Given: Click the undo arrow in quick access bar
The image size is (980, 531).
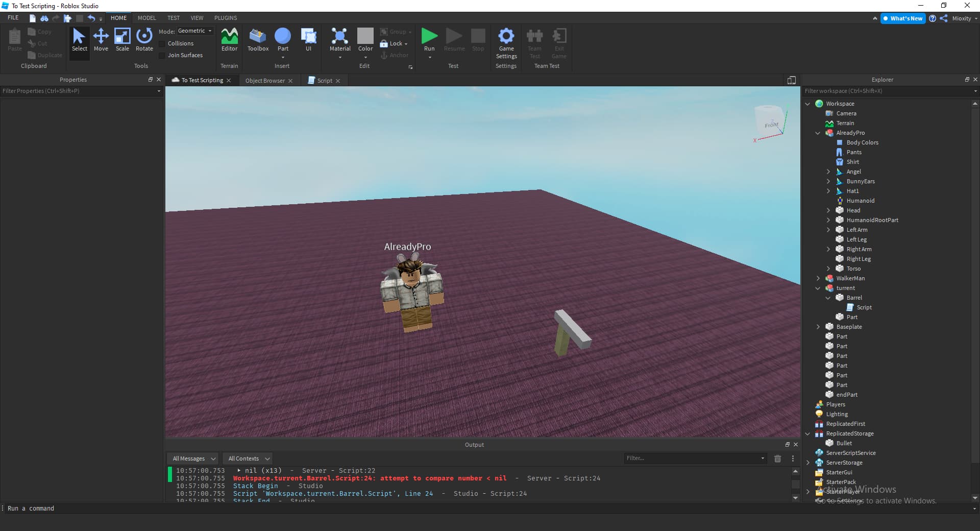Looking at the screenshot, I should point(91,18).
